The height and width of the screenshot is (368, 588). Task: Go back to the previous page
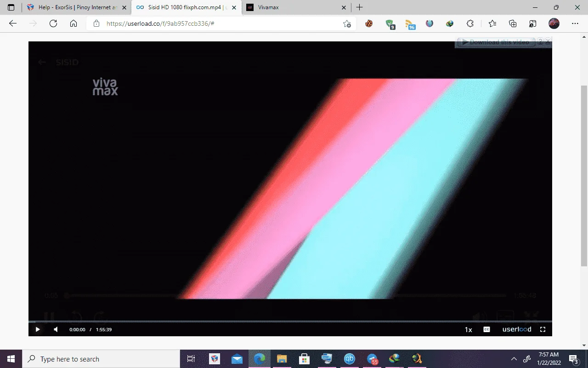coord(13,23)
